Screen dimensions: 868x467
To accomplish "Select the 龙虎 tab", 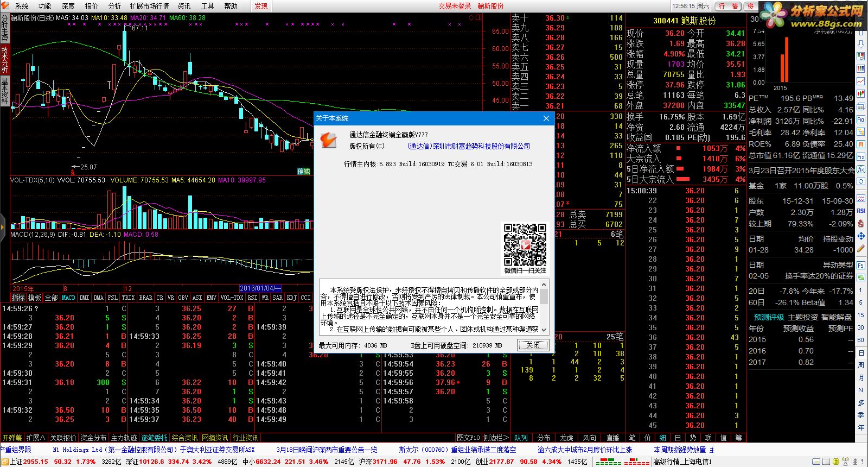I will (567, 438).
